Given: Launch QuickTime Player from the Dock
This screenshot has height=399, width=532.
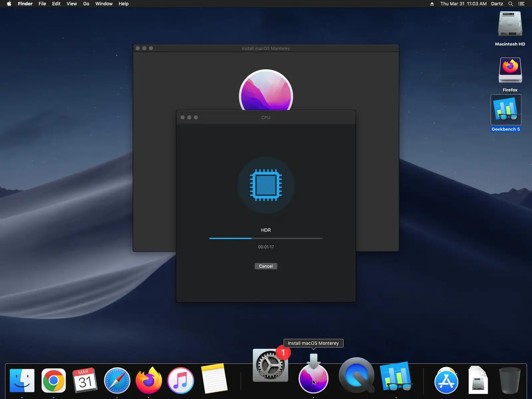Looking at the screenshot, I should tap(356, 375).
